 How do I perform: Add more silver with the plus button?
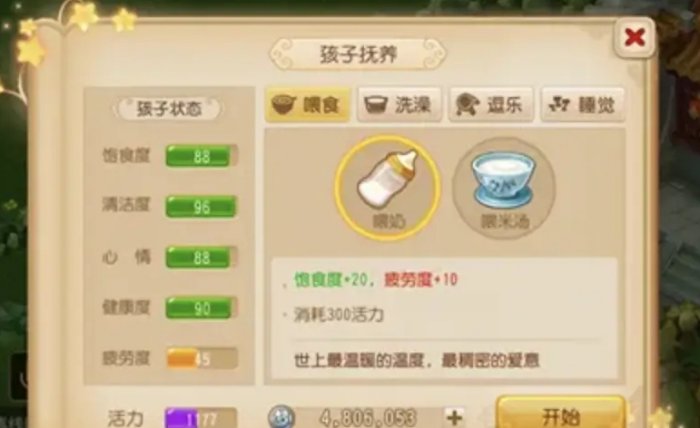454,418
